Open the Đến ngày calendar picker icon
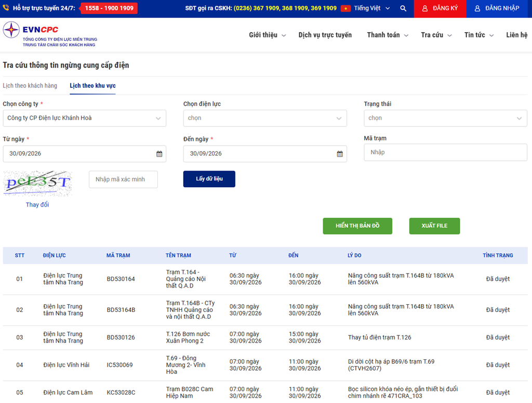The height and width of the screenshot is (403, 532). 340,154
